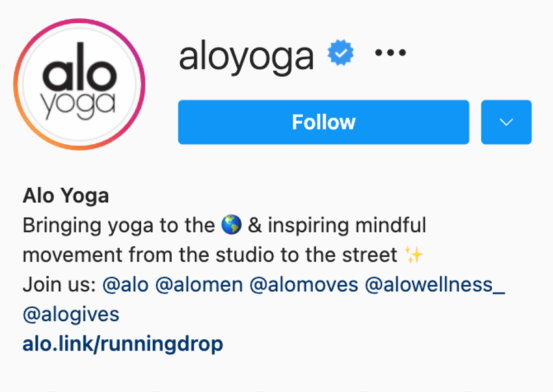Click the blue verified badge
The image size is (553, 392).
point(340,53)
